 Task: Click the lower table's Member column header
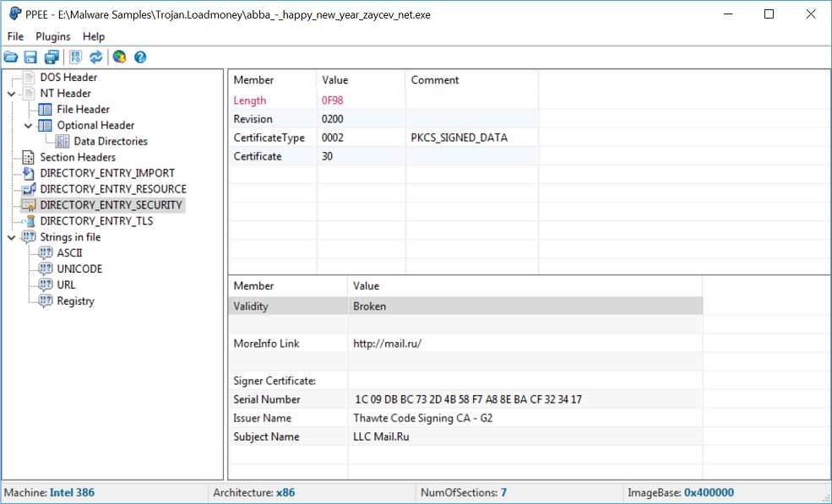click(288, 286)
